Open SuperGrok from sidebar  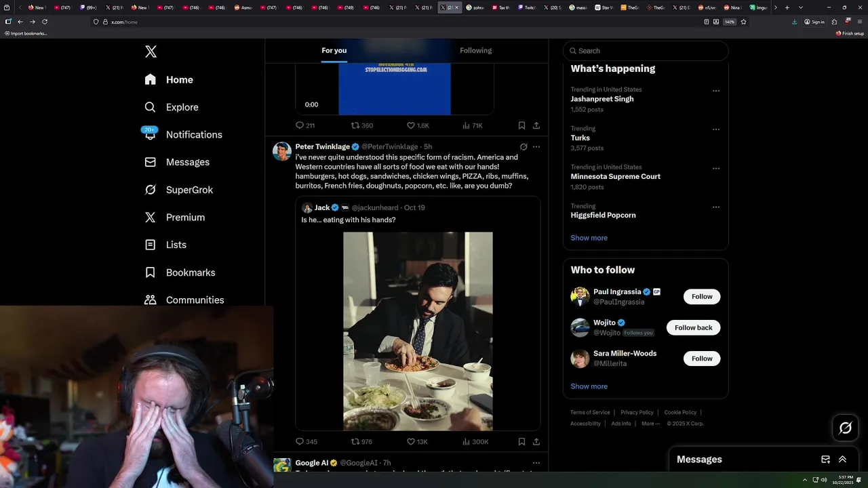[179, 190]
